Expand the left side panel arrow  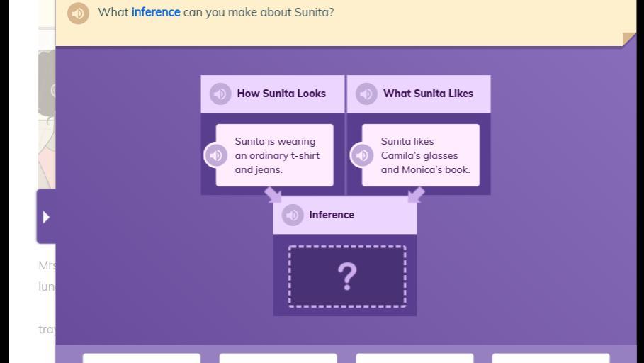point(46,217)
